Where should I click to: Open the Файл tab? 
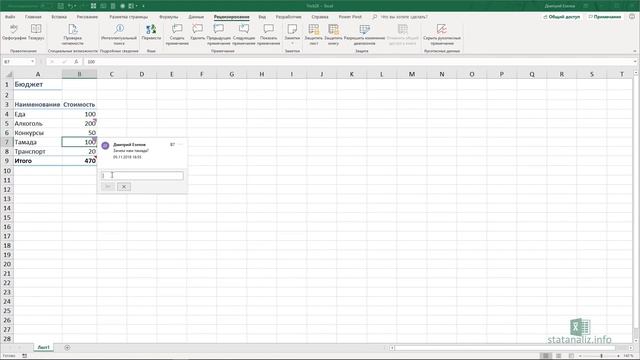pos(10,17)
